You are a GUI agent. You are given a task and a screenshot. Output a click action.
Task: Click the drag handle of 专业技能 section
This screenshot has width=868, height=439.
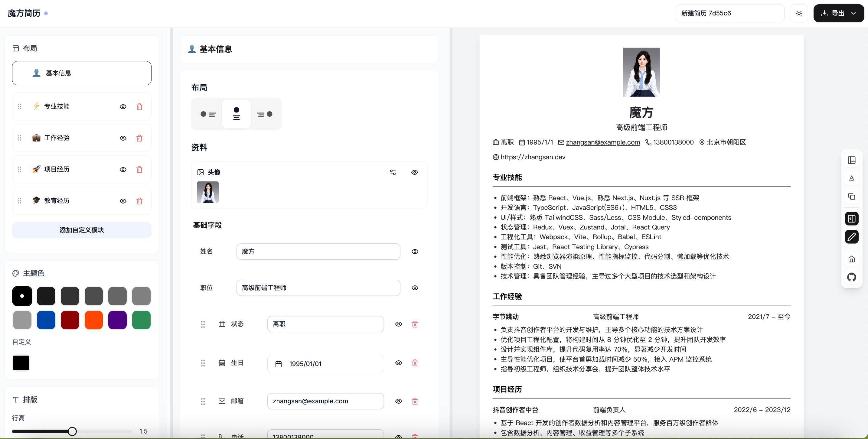click(x=20, y=106)
